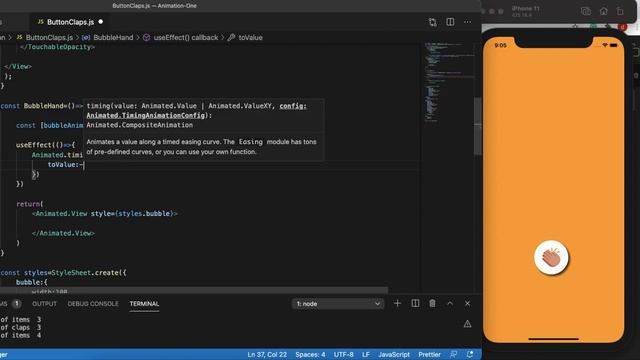Click the Animated.TimingAnimationConfig text in the tooltip
Viewport: 640px width, 360px height.
coord(145,116)
